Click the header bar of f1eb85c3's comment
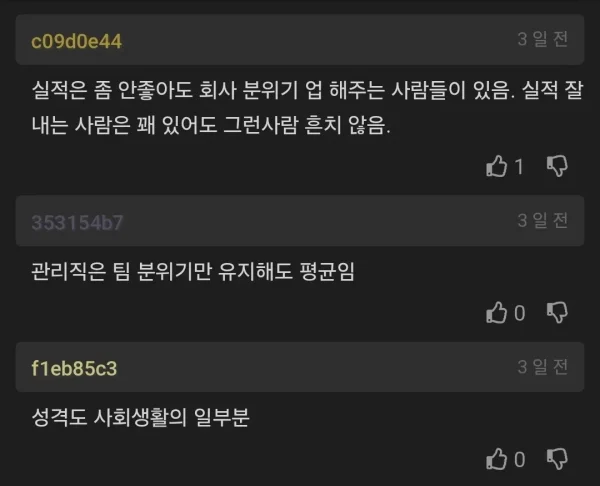Image resolution: width=600 pixels, height=486 pixels. [x=300, y=367]
